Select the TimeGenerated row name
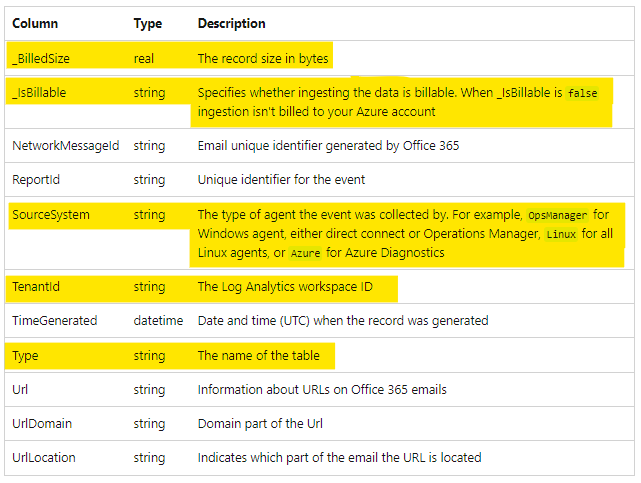Screen dimensions: 641x483 click(55, 321)
